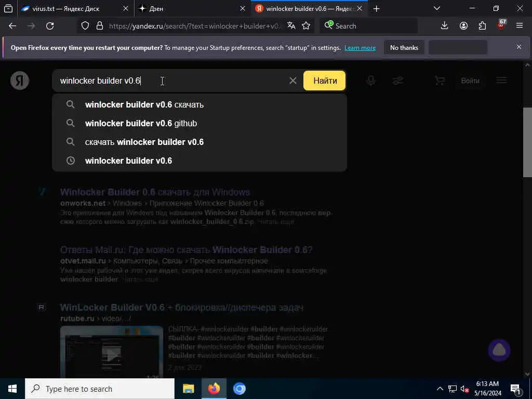
Task: Open the Alice assistant purple button
Action: coord(499,350)
